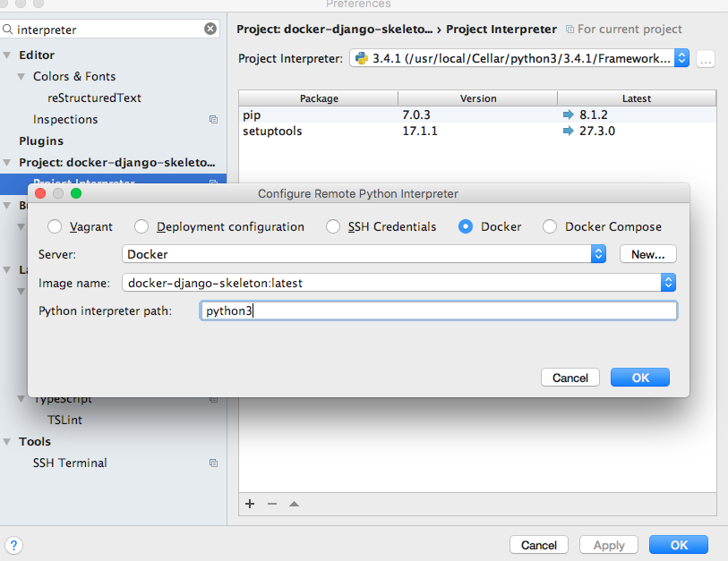This screenshot has height=561, width=728.
Task: Clear the interpreter search field
Action: pos(210,29)
